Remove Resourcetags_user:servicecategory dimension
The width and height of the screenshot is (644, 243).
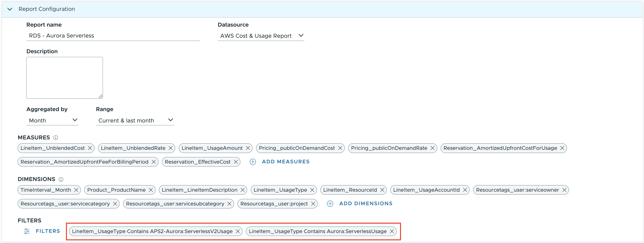pyautogui.click(x=115, y=204)
